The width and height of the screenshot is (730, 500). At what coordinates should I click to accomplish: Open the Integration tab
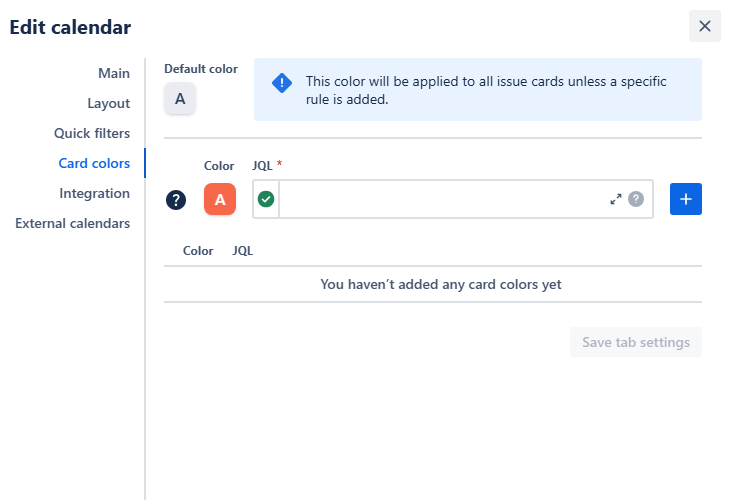click(x=94, y=193)
